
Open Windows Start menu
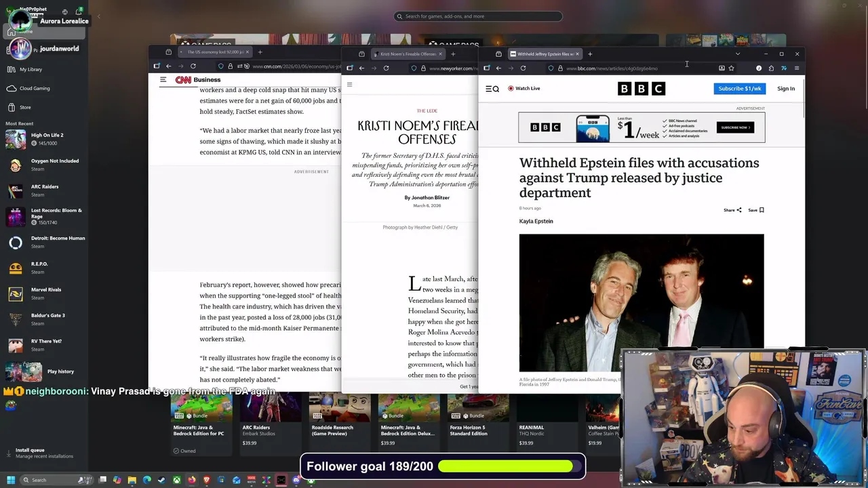click(x=11, y=480)
